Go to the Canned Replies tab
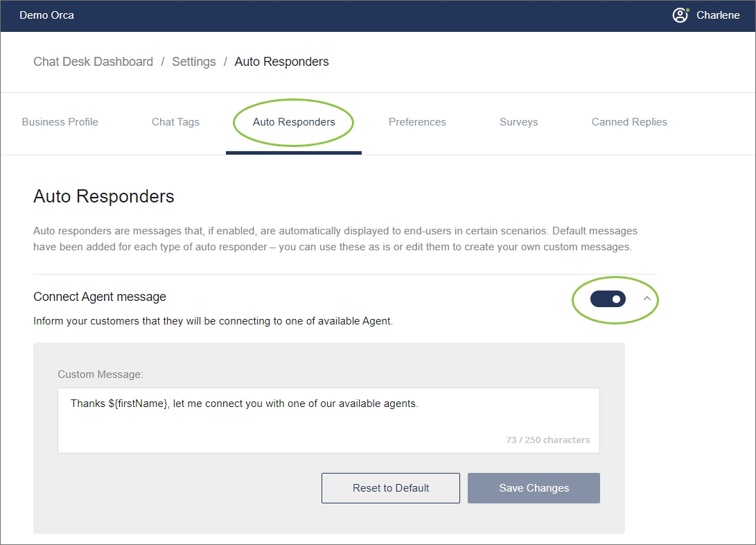Viewport: 756px width, 545px height. coord(629,122)
